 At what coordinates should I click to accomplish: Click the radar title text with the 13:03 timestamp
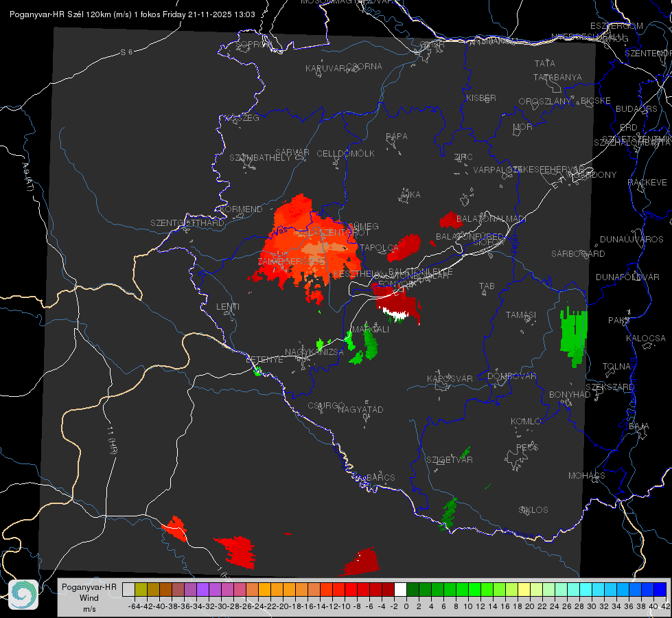132,14
